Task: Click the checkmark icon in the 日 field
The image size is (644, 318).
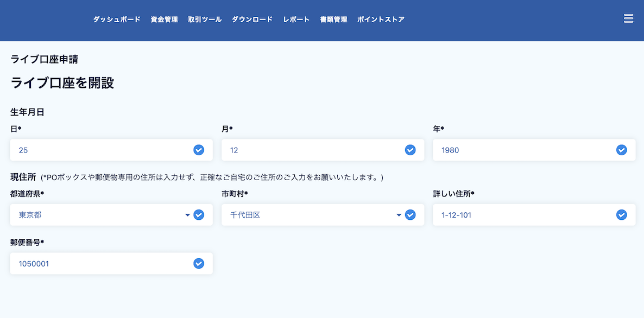Action: pyautogui.click(x=199, y=150)
